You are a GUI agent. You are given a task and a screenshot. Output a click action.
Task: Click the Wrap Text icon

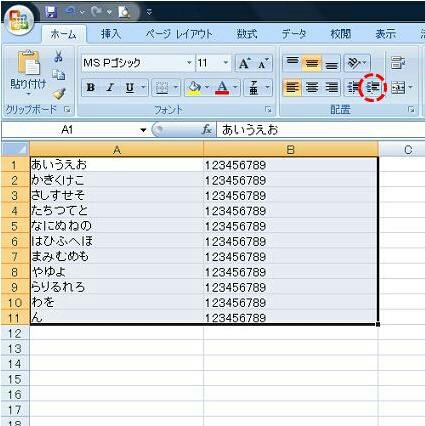pos(397,63)
